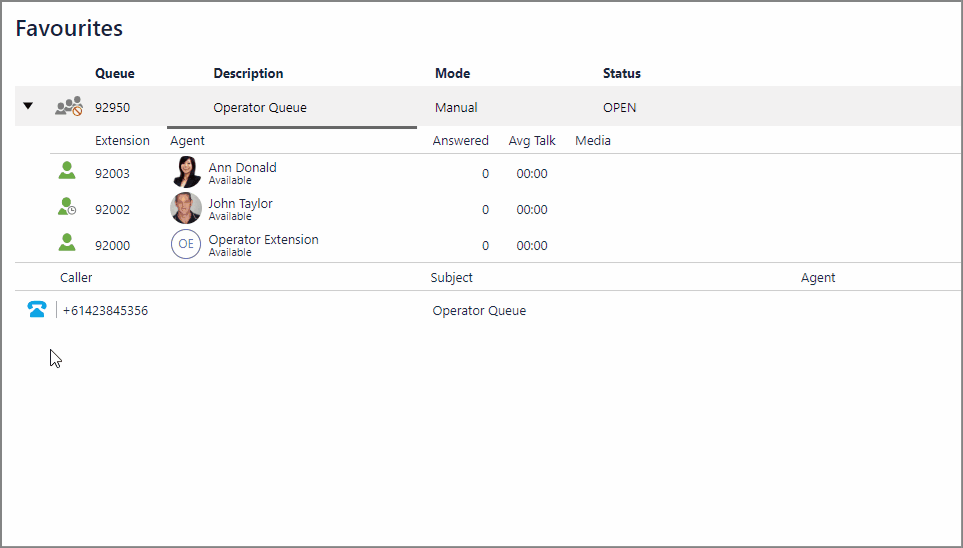963x548 pixels.
Task: Click the Operator Queue group icon
Action: [x=69, y=106]
